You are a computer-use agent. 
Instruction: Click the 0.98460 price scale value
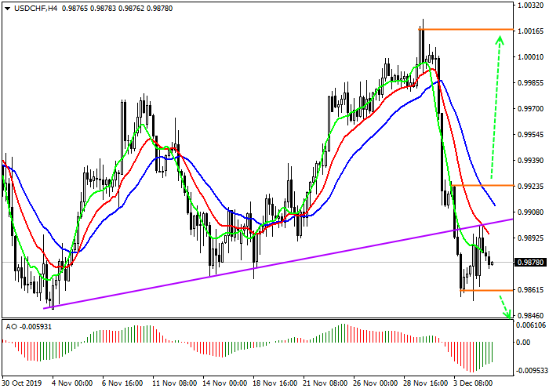pos(531,316)
